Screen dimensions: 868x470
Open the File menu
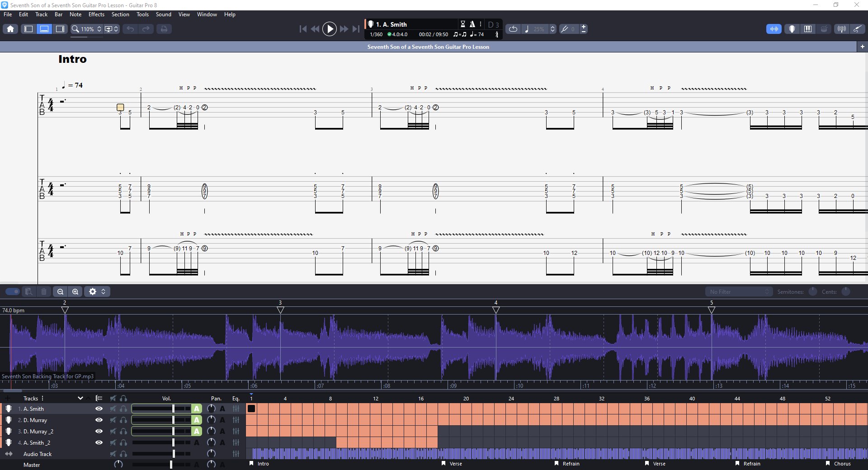[8, 14]
